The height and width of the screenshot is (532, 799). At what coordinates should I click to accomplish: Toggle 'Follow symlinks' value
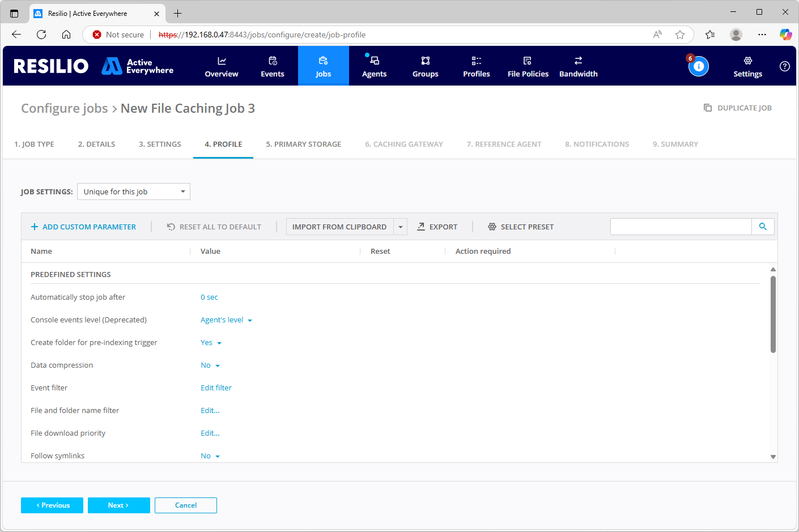(x=210, y=456)
